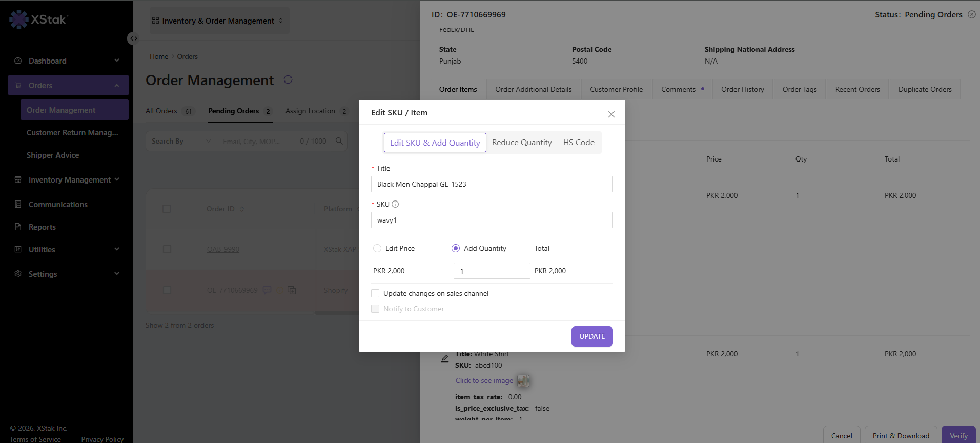
Task: Open the Inventory & Order Management module switcher
Action: pos(218,21)
